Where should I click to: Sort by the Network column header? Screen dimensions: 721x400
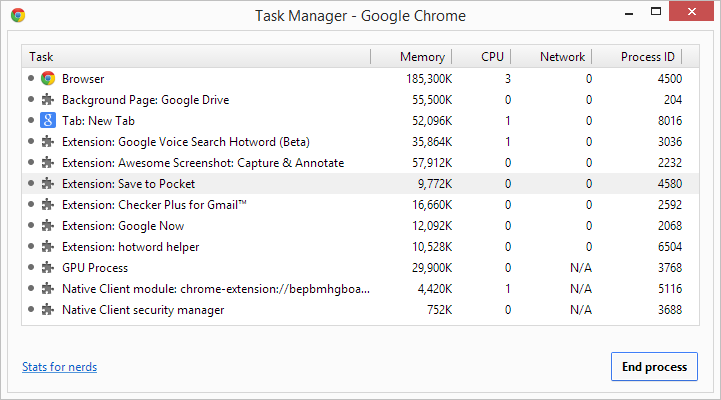click(551, 57)
